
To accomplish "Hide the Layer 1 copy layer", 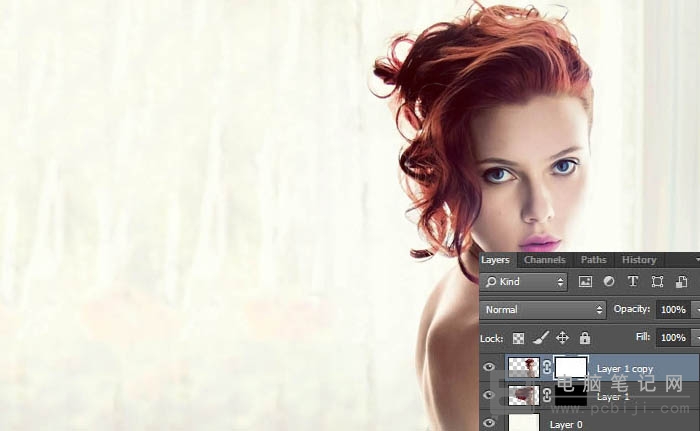I will pos(489,368).
